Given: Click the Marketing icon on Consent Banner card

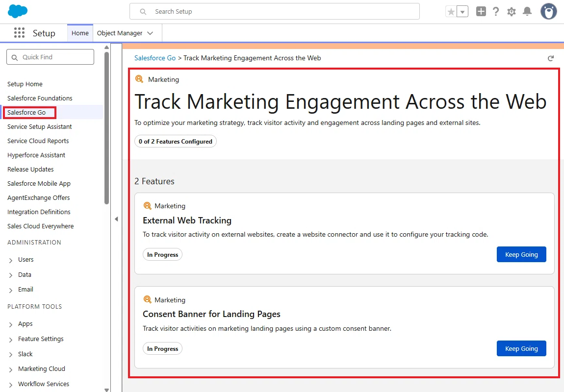Looking at the screenshot, I should pyautogui.click(x=147, y=299).
